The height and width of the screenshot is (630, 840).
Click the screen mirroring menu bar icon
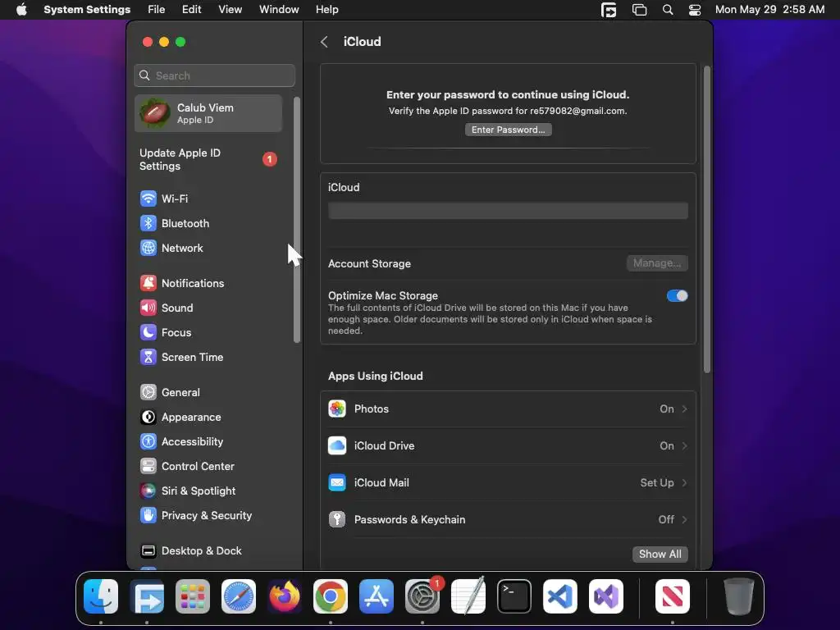click(x=639, y=10)
